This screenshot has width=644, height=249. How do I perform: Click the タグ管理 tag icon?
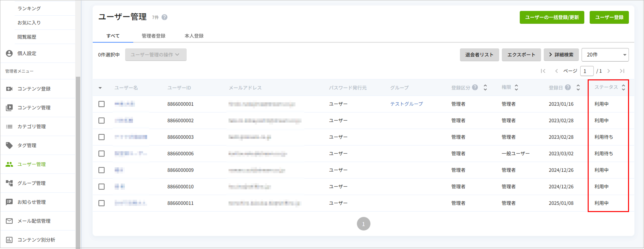(9, 145)
